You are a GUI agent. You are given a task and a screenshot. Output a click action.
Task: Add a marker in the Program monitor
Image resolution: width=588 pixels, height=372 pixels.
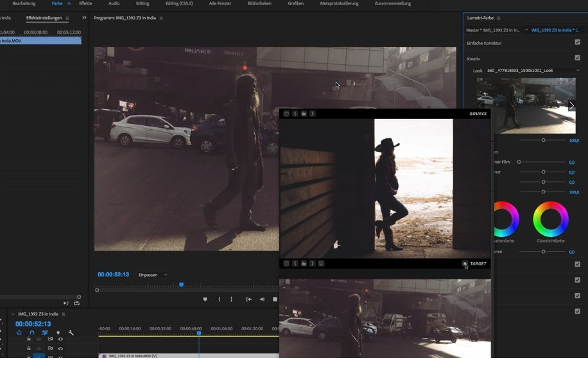205,299
